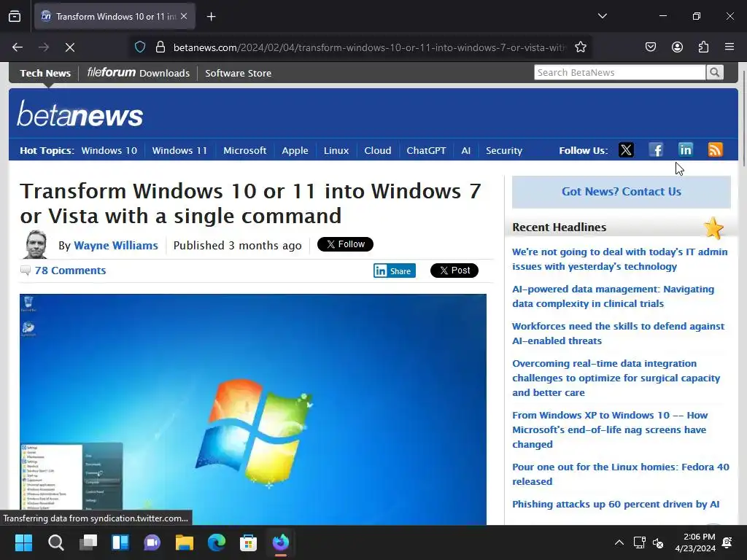
Task: Open the Software Store section
Action: click(x=239, y=74)
